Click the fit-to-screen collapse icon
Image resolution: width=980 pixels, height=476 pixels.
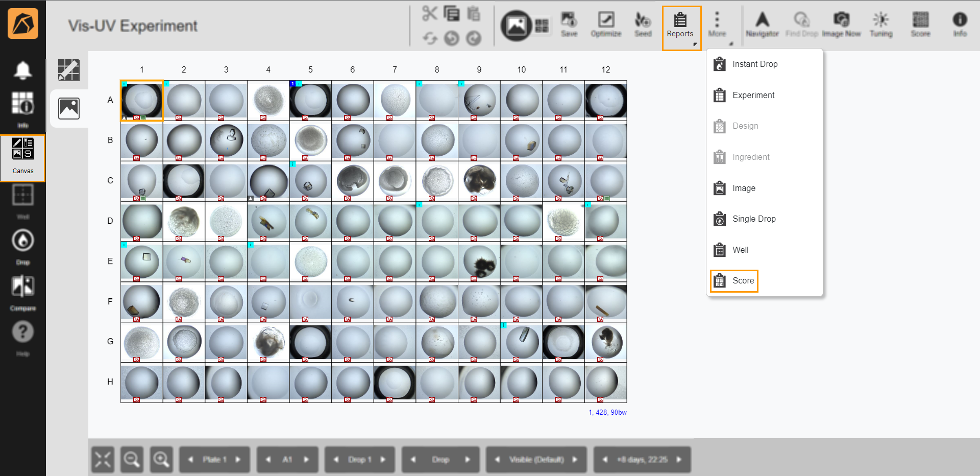tap(103, 460)
